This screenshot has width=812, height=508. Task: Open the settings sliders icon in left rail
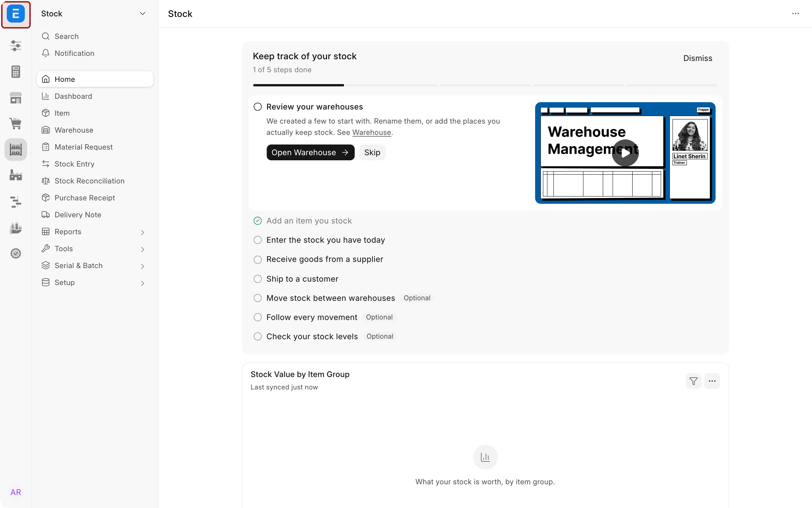click(x=16, y=45)
